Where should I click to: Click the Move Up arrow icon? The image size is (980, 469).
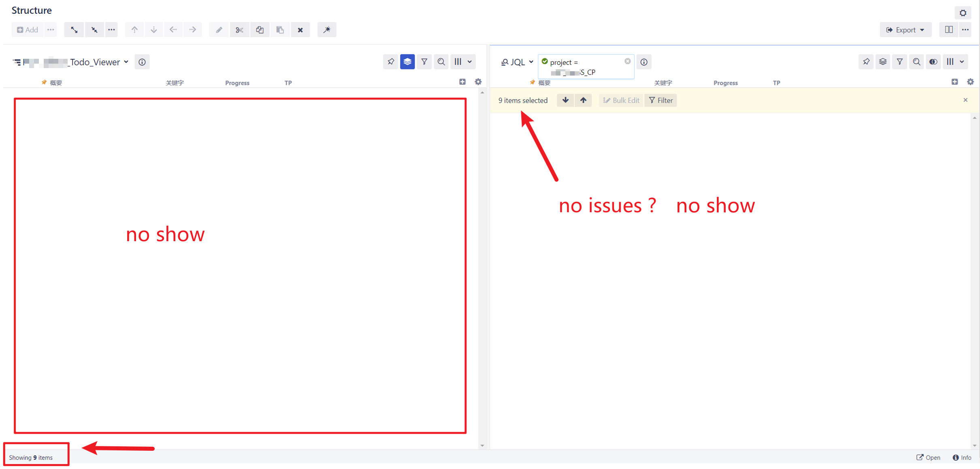(x=134, y=30)
